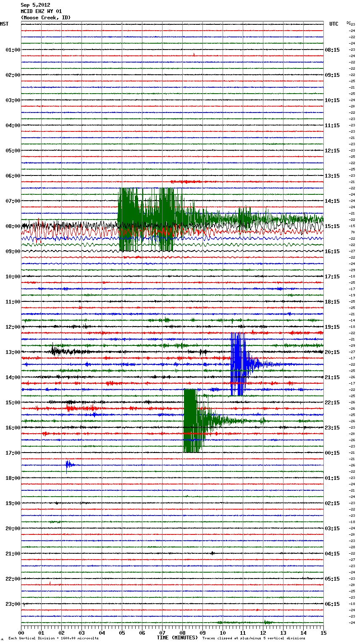Click the "Traces clipped at plus/minus 5" footnote
357x644 pixels.
pyautogui.click(x=254, y=639)
